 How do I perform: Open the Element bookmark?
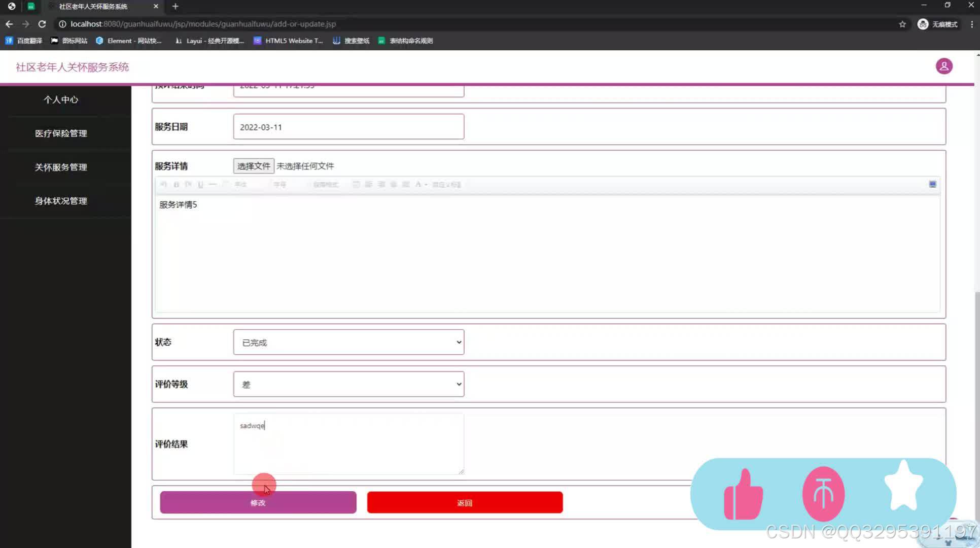point(128,41)
